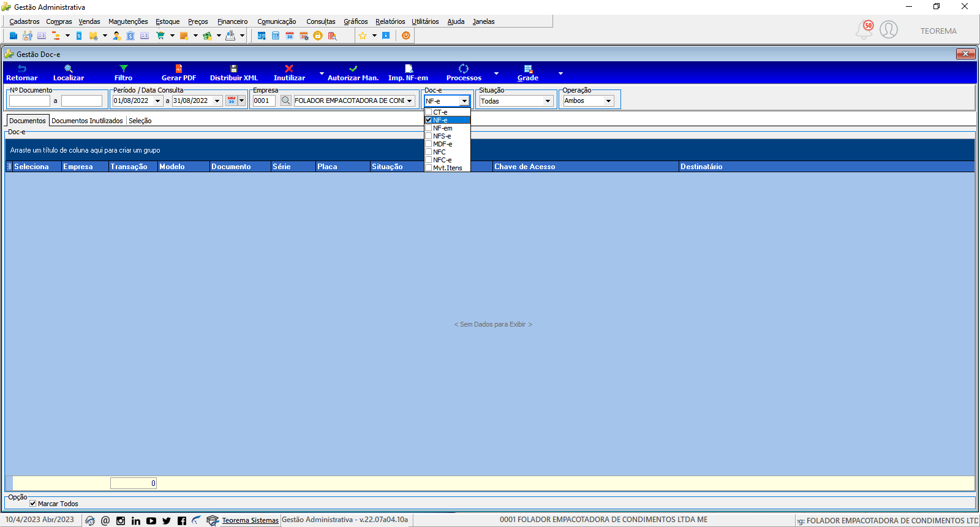The height and width of the screenshot is (527, 980).
Task: Uncheck the NF-e option in Doc-e list
Action: click(x=429, y=120)
